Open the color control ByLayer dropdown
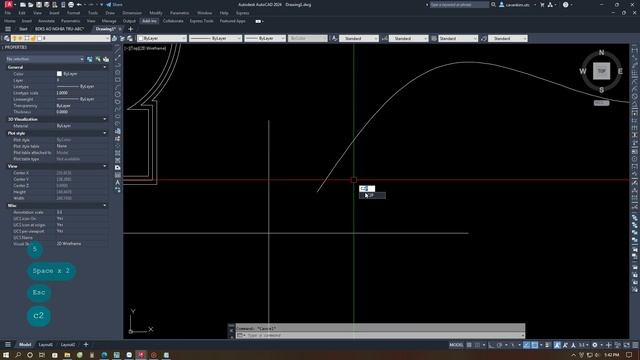640x360 pixels. [x=162, y=38]
